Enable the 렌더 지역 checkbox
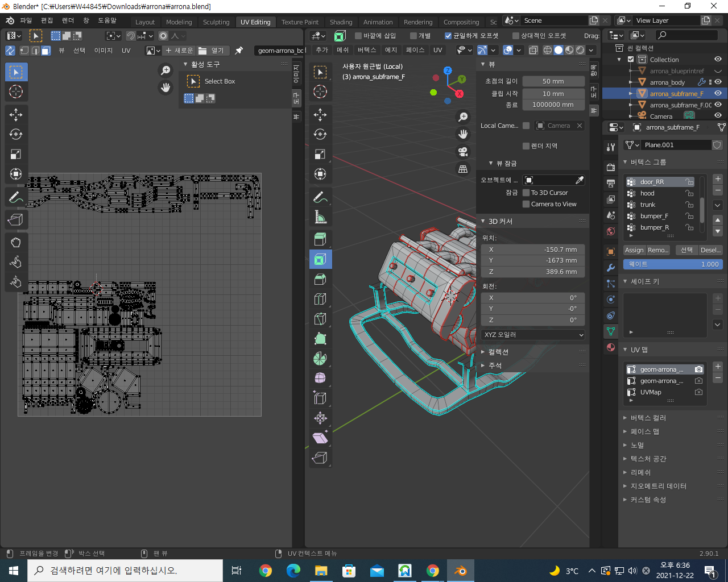728x582 pixels. [x=526, y=146]
